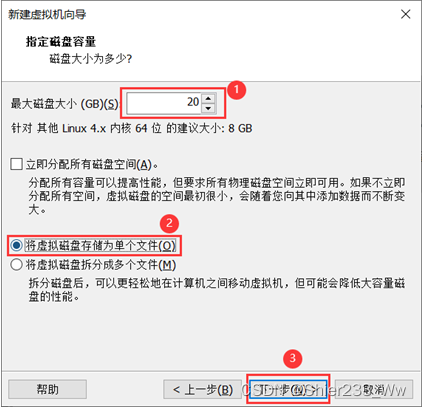
Task: Click the red circle marker numbered 3
Action: click(292, 358)
